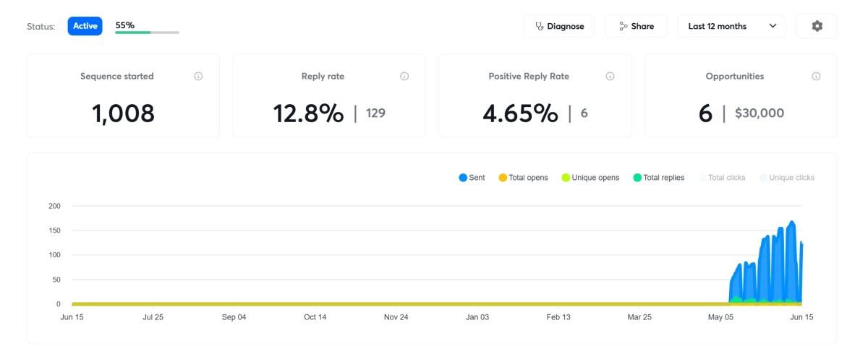The image size is (868, 357).
Task: Click the 12.8% reply rate value
Action: (308, 113)
